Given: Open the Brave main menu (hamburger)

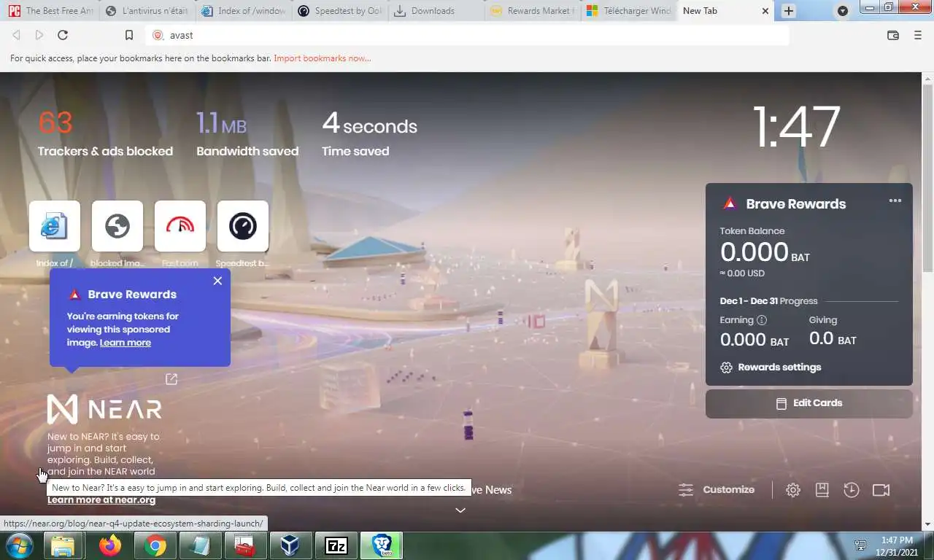Looking at the screenshot, I should [918, 35].
